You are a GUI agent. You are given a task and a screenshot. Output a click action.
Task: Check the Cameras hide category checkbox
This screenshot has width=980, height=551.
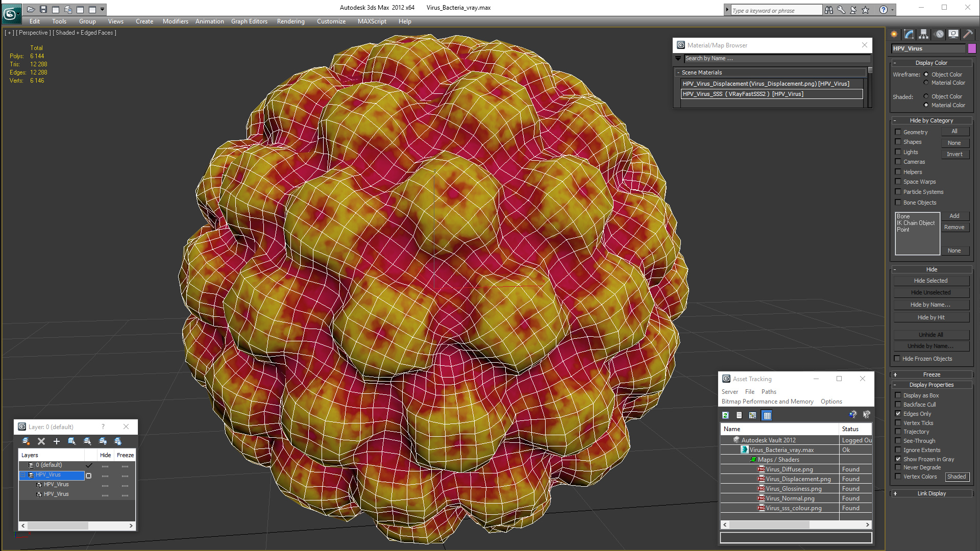[x=898, y=162]
